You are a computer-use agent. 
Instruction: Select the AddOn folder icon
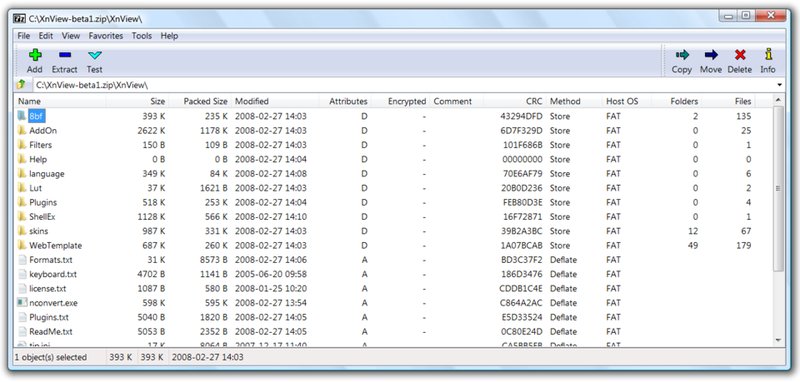pyautogui.click(x=21, y=130)
